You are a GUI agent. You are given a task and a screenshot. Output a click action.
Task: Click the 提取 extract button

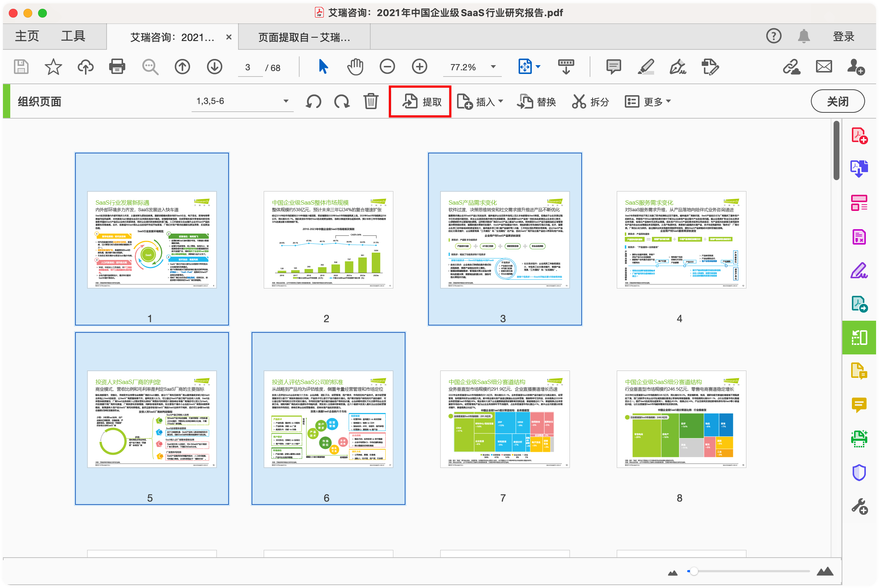pyautogui.click(x=421, y=102)
